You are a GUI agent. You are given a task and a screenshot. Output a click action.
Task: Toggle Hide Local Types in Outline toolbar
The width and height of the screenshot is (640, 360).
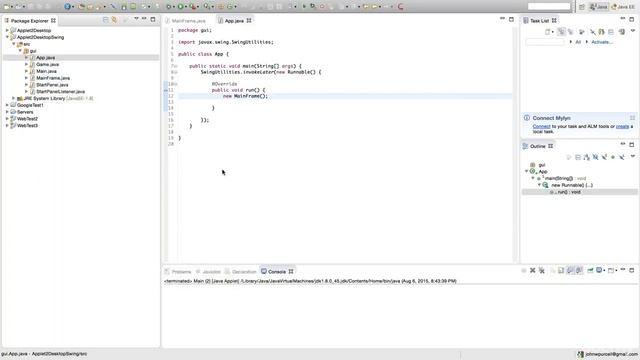tap(622, 157)
